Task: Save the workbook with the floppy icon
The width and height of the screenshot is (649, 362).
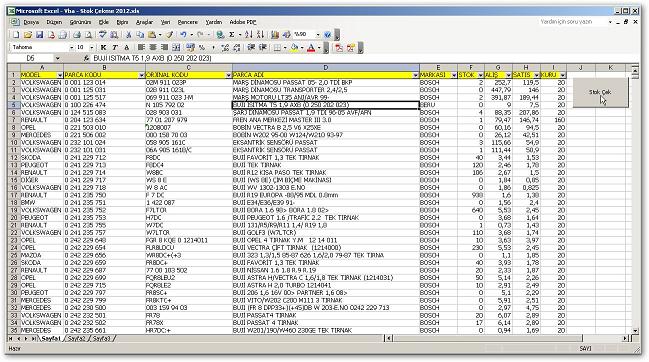Action: point(39,35)
